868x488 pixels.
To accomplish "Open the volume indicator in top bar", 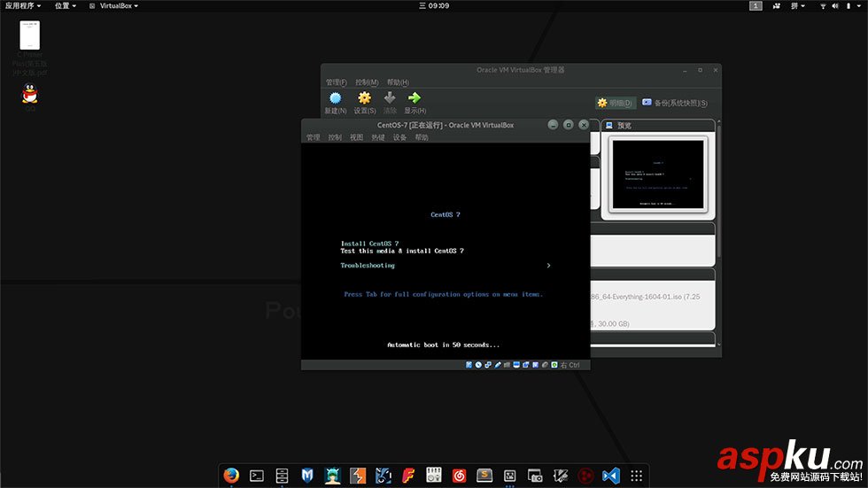I will (x=834, y=5).
